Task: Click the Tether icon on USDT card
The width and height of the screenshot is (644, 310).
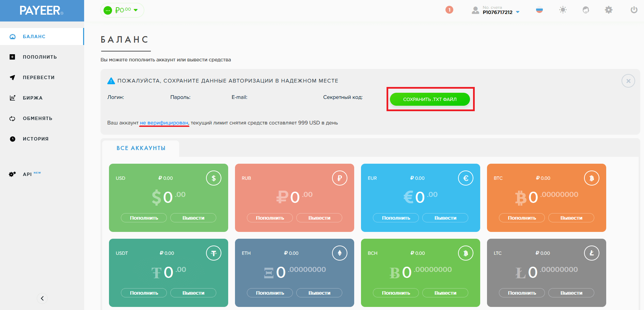Action: tap(214, 253)
